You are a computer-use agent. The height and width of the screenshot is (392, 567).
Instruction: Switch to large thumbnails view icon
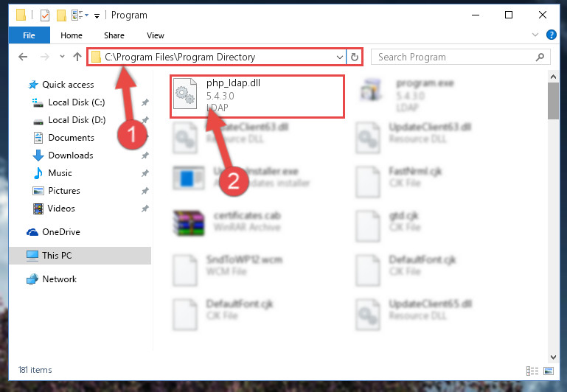[549, 371]
